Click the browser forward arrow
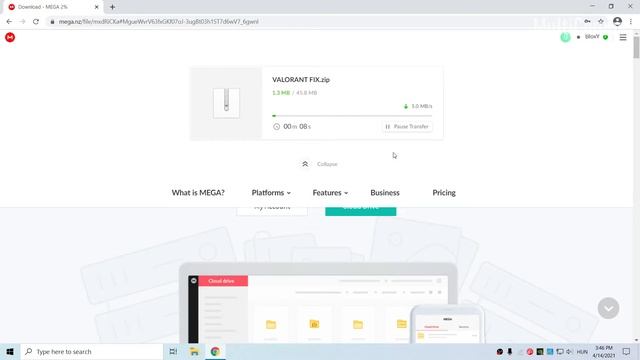The image size is (640, 360). click(x=22, y=21)
